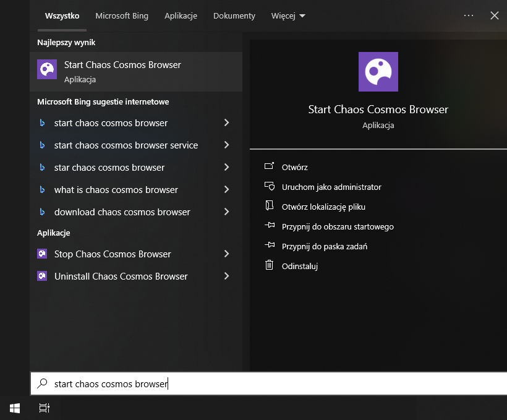Select Otwórz lokalizację pliku

323,207
